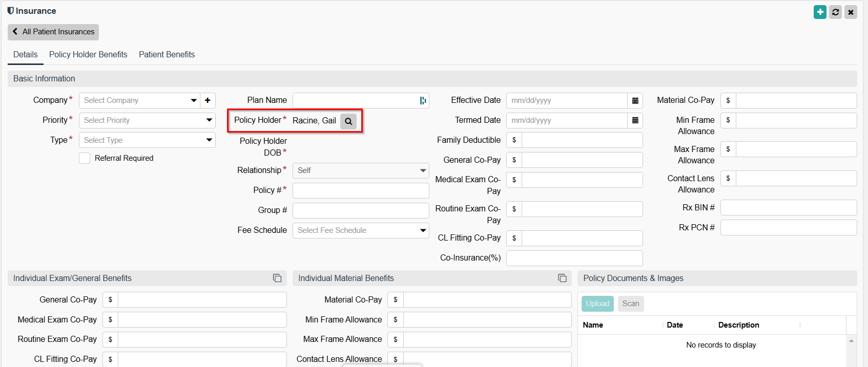This screenshot has width=868, height=367.
Task: Close the Insurance panel with X
Action: tap(851, 12)
